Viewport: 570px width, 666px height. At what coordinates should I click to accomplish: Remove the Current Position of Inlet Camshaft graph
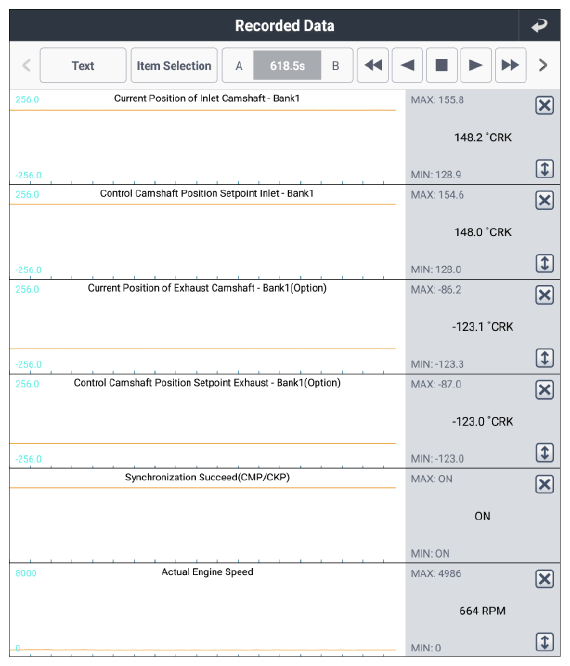(545, 105)
